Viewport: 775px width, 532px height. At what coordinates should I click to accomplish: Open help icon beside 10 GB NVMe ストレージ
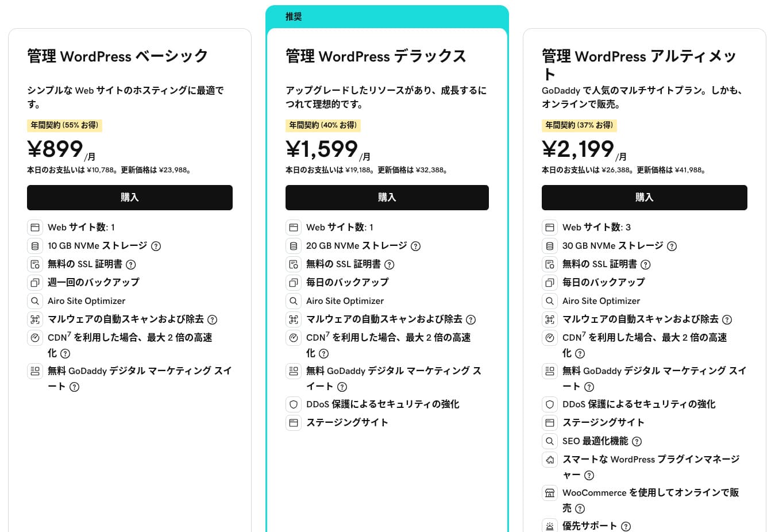[x=156, y=246]
